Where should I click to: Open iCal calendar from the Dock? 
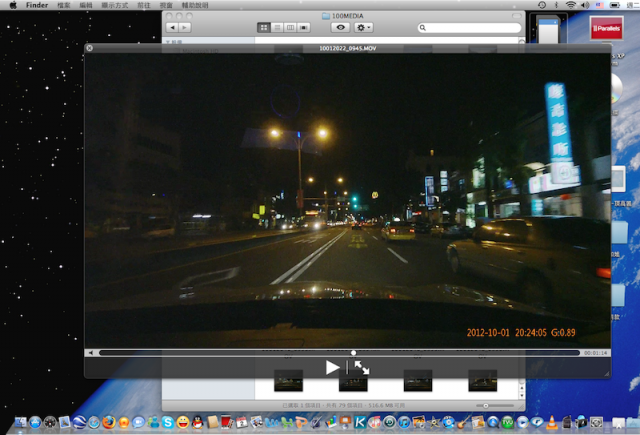pyautogui.click(x=242, y=422)
